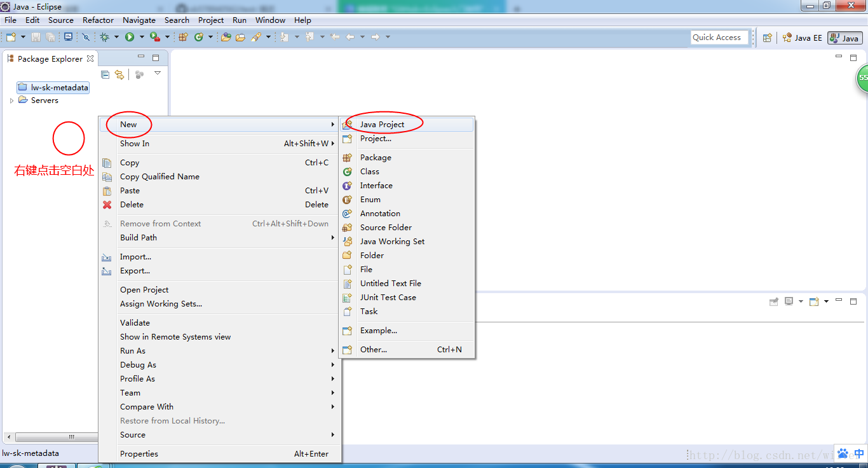The width and height of the screenshot is (868, 468).
Task: Click the Pin Console icon in bottom panel
Action: [773, 301]
